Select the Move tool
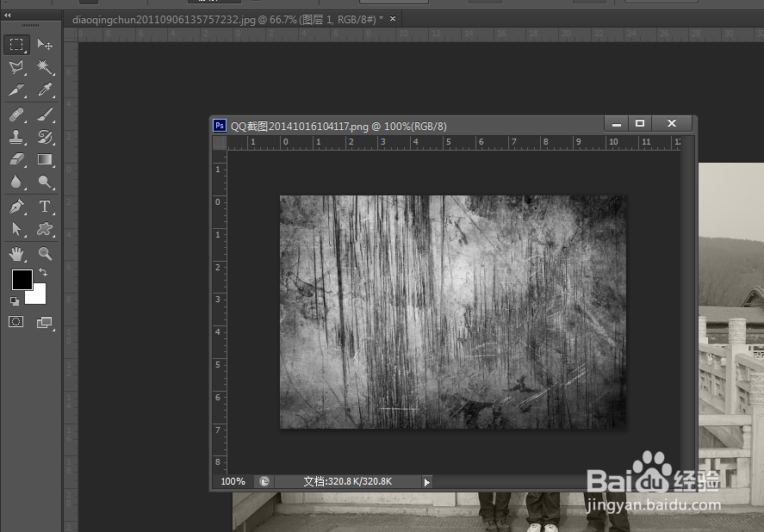764x532 pixels. [x=45, y=45]
